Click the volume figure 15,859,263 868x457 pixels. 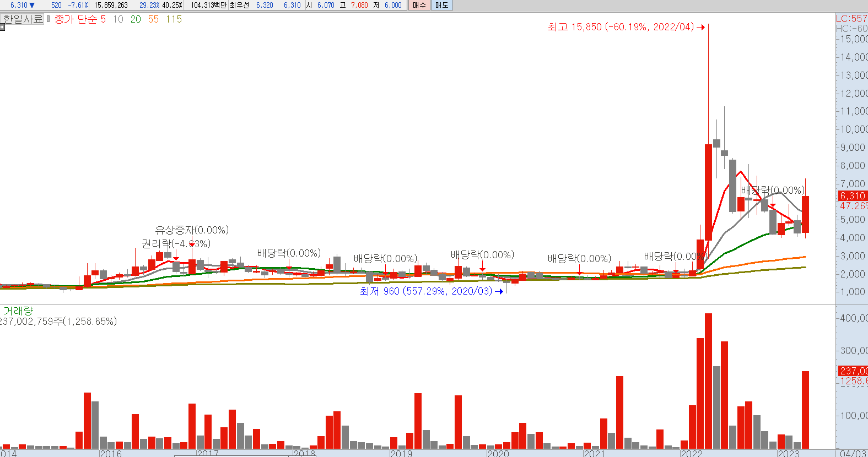(x=111, y=5)
